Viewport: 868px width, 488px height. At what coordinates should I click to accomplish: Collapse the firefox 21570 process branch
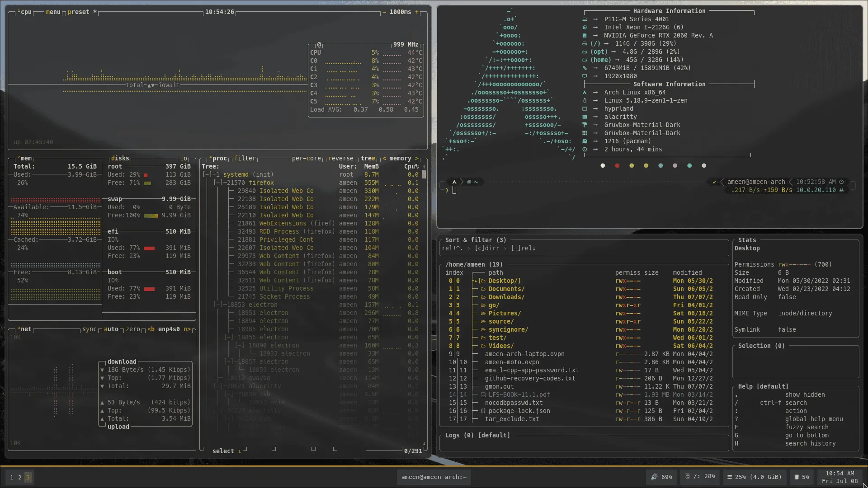(217, 183)
